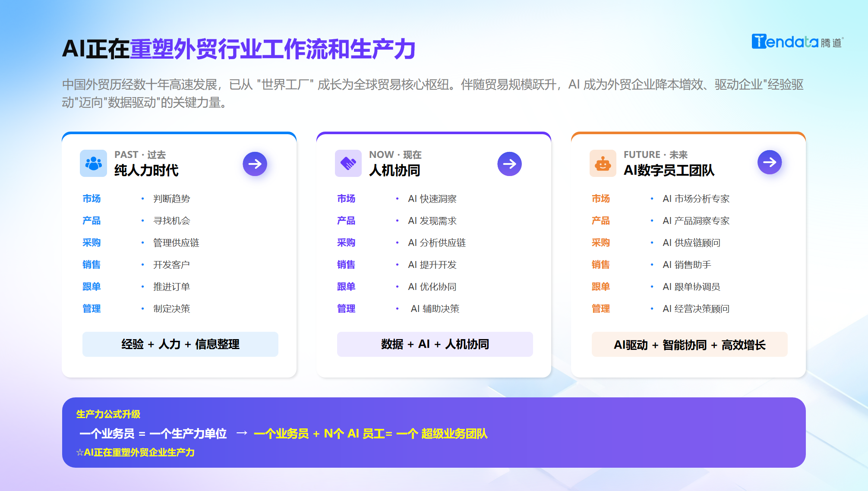
Task: Click the AI 经营决策顾问 item
Action: pyautogui.click(x=696, y=308)
